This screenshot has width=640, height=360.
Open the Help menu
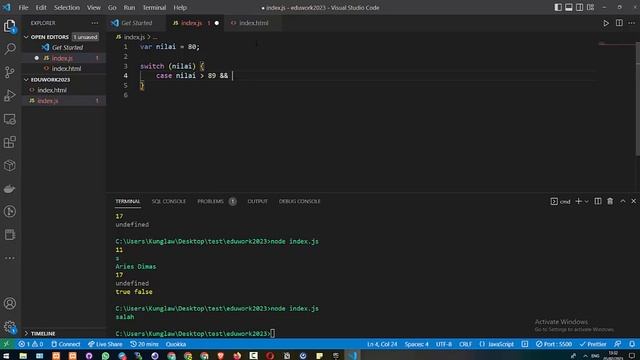coord(180,7)
